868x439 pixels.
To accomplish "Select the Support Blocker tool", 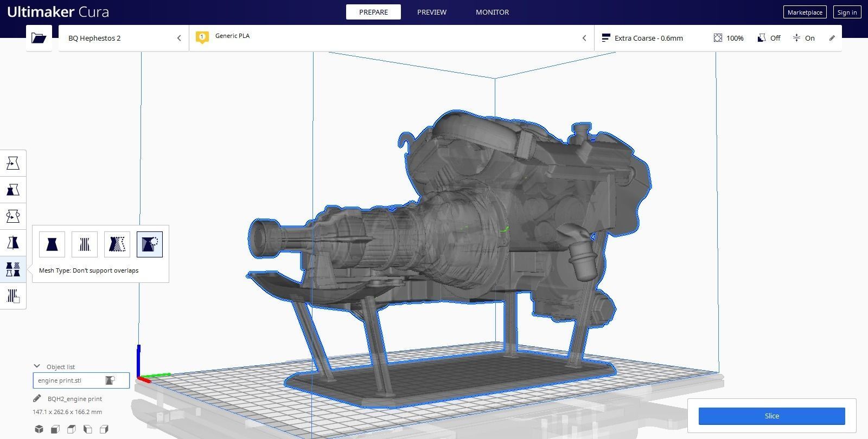I will 13,296.
